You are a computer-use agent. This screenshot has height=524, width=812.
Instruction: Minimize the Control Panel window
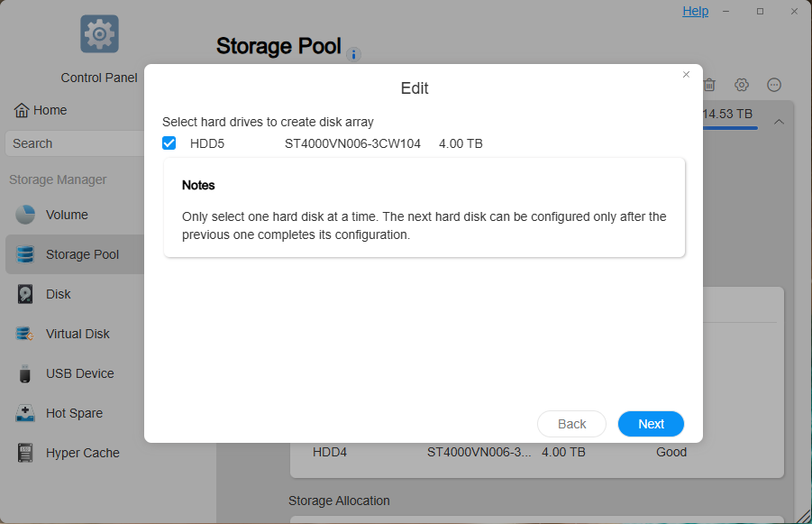pos(726,11)
